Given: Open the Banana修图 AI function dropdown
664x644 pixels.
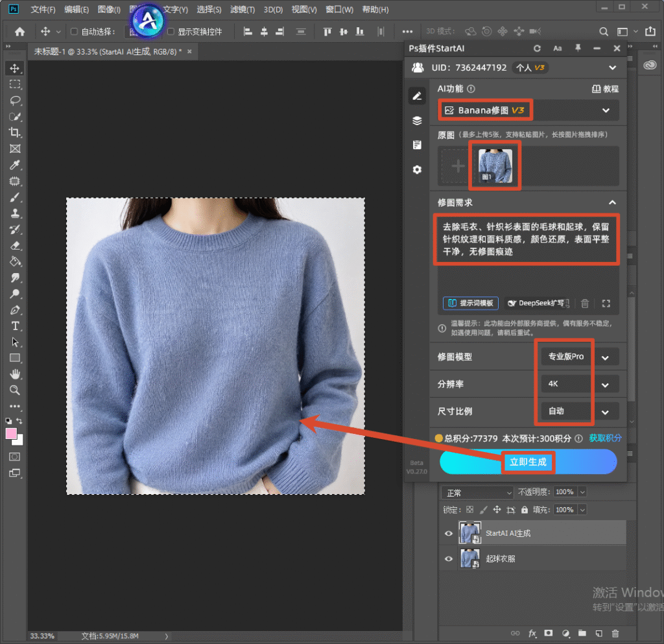Looking at the screenshot, I should coord(528,110).
